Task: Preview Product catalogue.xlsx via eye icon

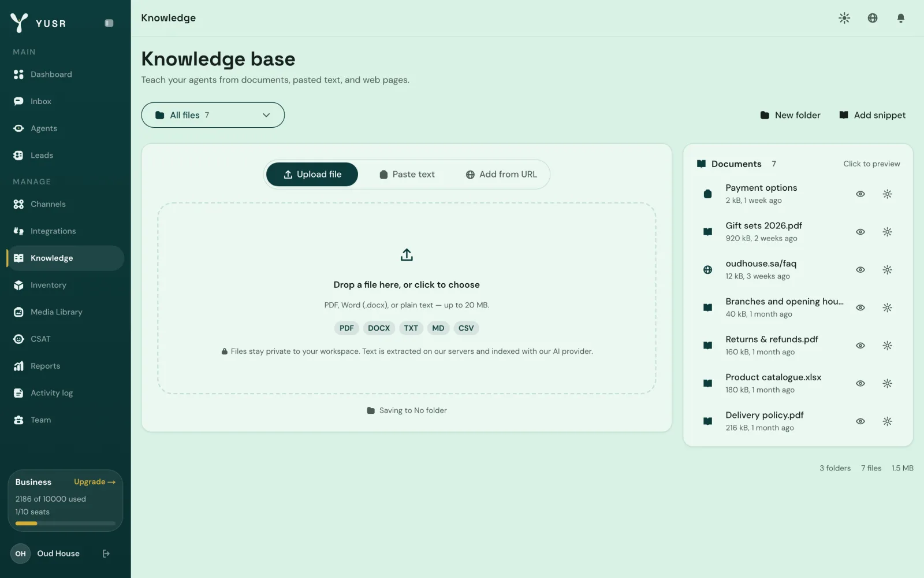Action: pos(860,383)
